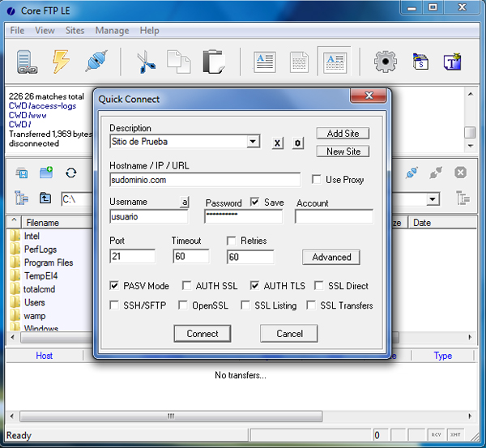Screen dimensions: 486x448
Task: Click the Cut scissors icon
Action: 146,62
